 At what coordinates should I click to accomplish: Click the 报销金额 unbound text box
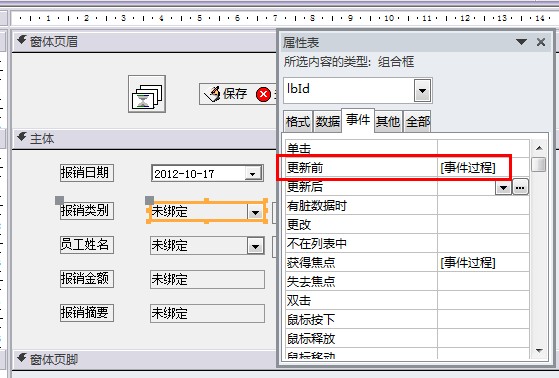[207, 280]
